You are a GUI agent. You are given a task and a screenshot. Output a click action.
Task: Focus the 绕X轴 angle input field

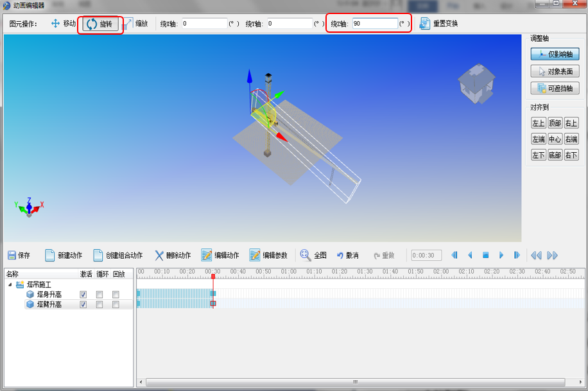205,23
